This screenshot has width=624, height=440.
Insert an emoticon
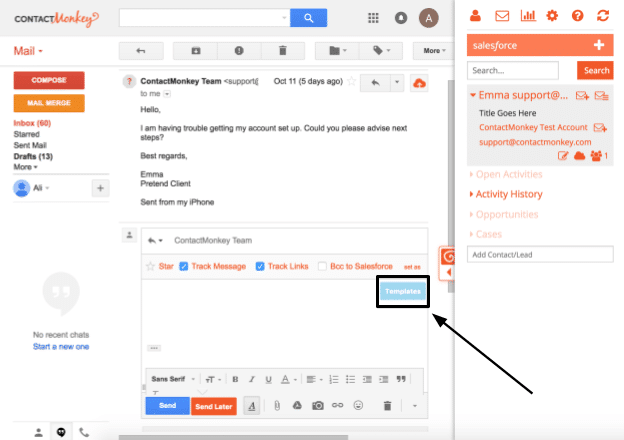358,405
